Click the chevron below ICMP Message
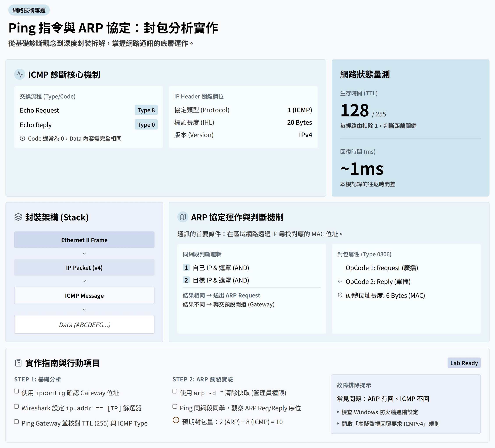Screen dimensions: 495x448 (x=84, y=309)
